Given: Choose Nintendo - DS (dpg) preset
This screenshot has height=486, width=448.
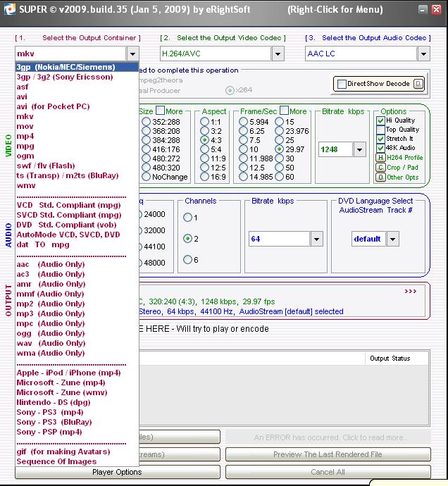Looking at the screenshot, I should [x=77, y=402].
